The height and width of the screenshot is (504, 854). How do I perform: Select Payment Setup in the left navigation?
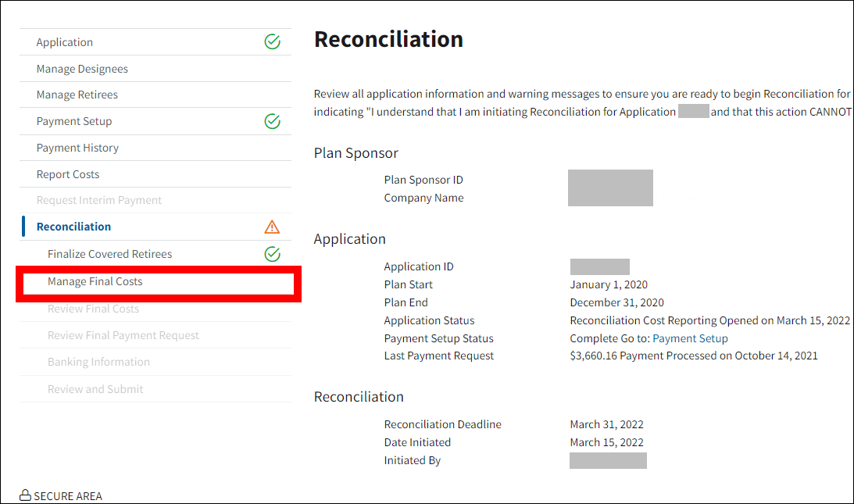click(74, 121)
